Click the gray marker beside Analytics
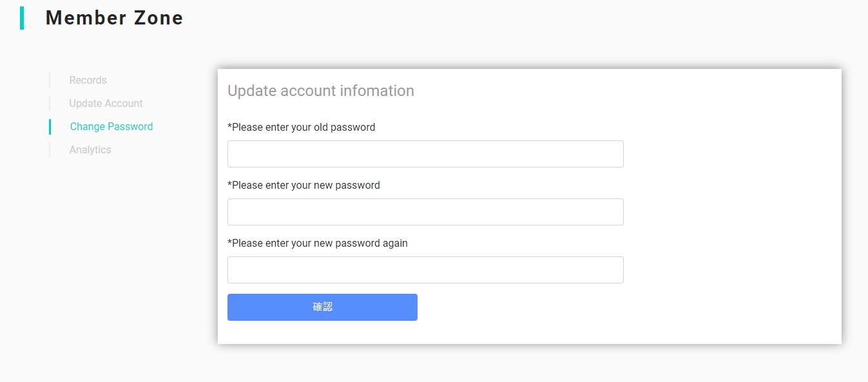This screenshot has height=382, width=868. (50, 150)
